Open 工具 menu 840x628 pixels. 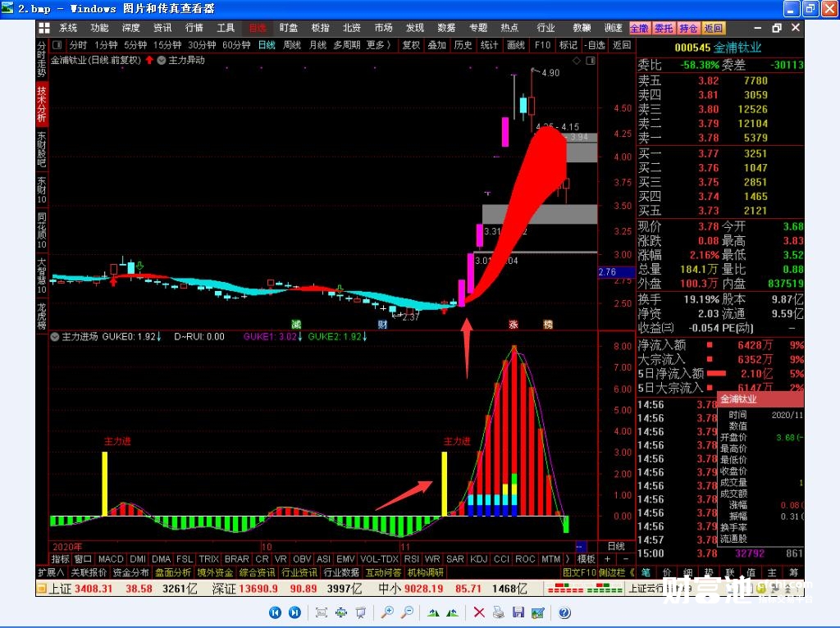point(226,28)
